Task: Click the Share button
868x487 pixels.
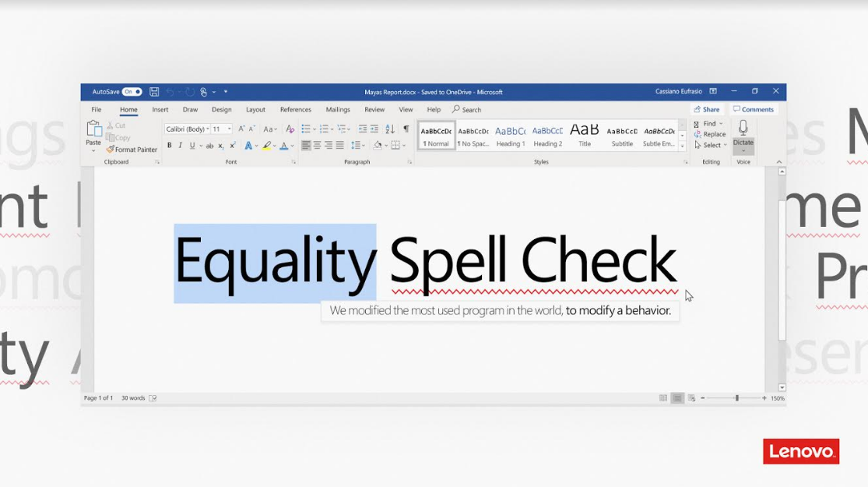Action: (x=707, y=110)
